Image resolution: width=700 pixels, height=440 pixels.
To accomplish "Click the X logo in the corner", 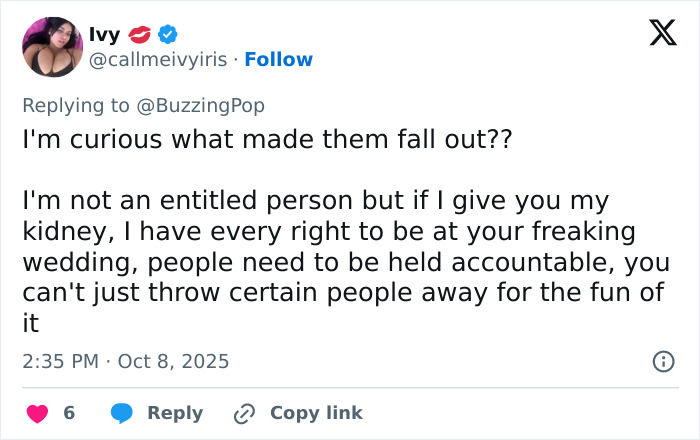I will (656, 36).
